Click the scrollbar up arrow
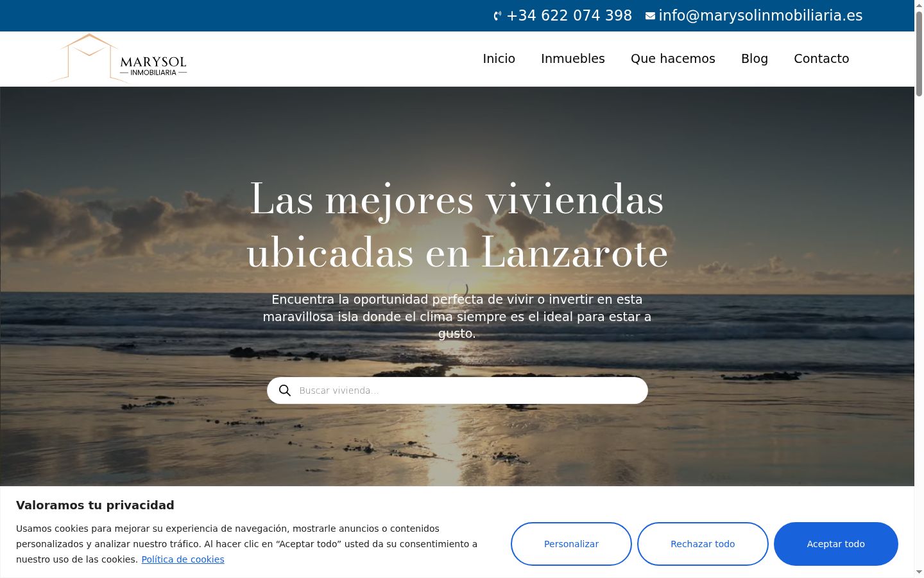Viewport: 924px width, 578px height. pos(919,5)
